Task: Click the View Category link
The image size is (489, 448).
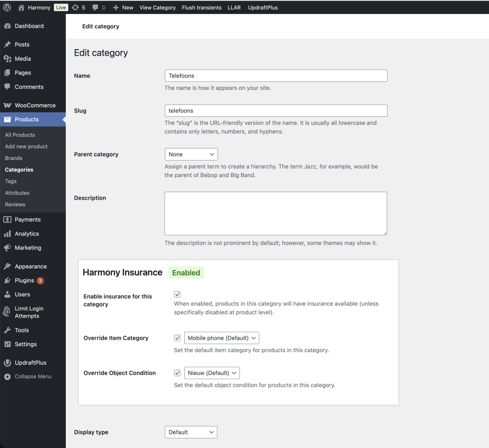Action: coord(158,8)
